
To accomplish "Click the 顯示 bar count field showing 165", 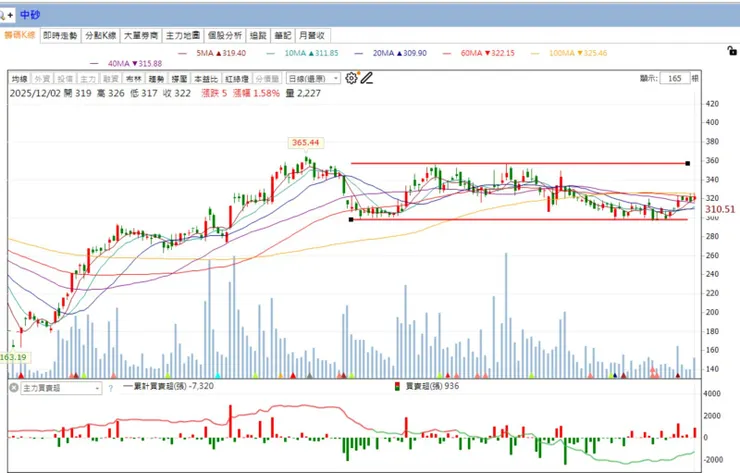I will point(675,78).
